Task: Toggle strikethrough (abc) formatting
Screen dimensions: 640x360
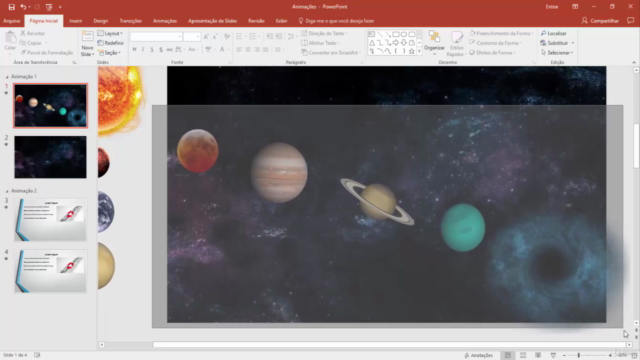Action: coord(169,49)
